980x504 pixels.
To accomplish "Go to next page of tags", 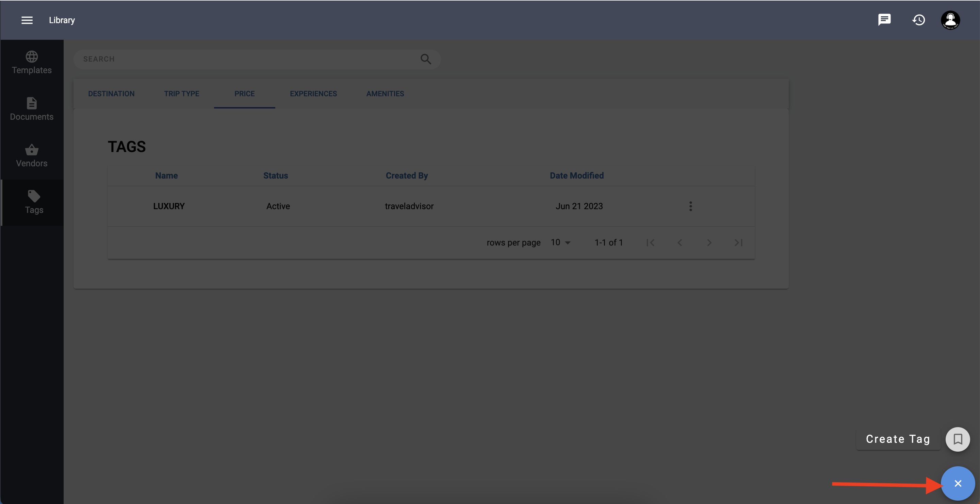I will click(709, 242).
